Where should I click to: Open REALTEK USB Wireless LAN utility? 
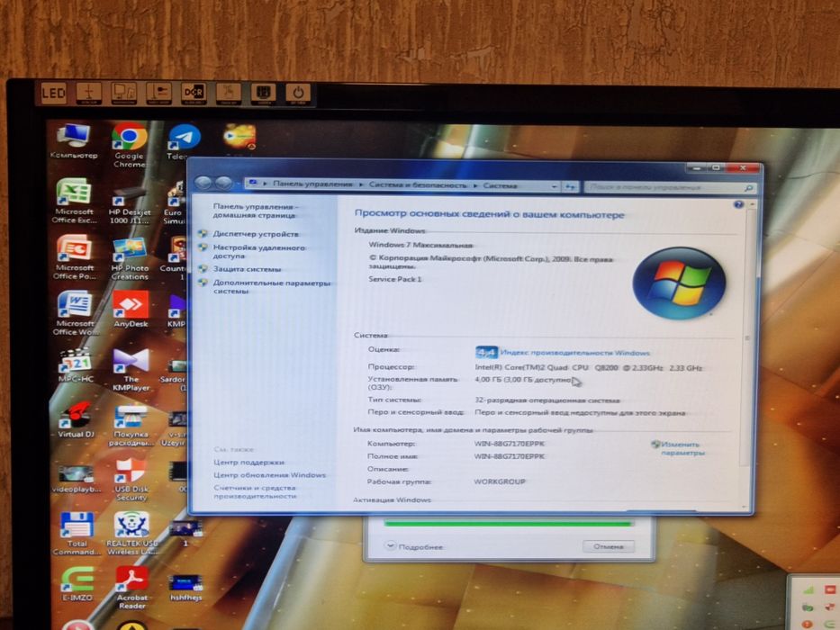coord(131,533)
